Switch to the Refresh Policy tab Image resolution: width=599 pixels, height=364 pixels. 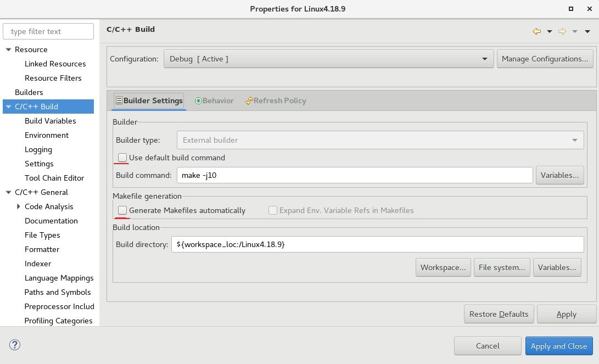click(x=280, y=100)
